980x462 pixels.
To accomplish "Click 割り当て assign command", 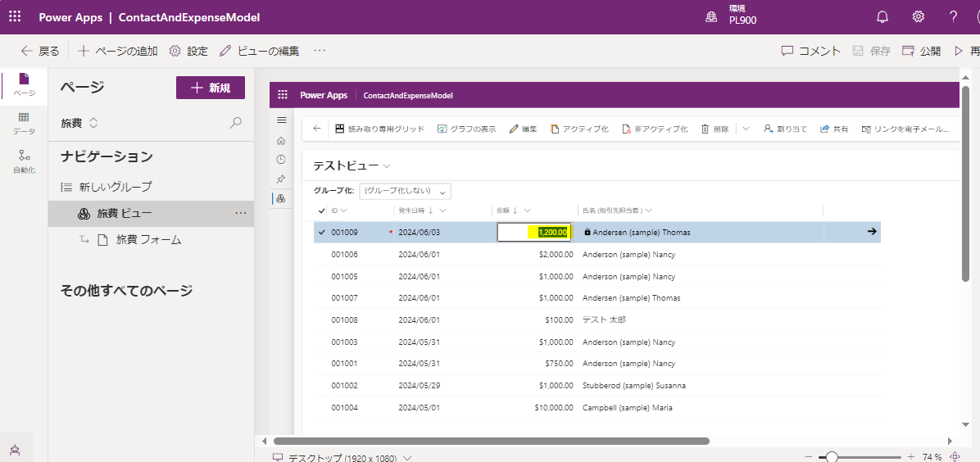I will coord(786,129).
